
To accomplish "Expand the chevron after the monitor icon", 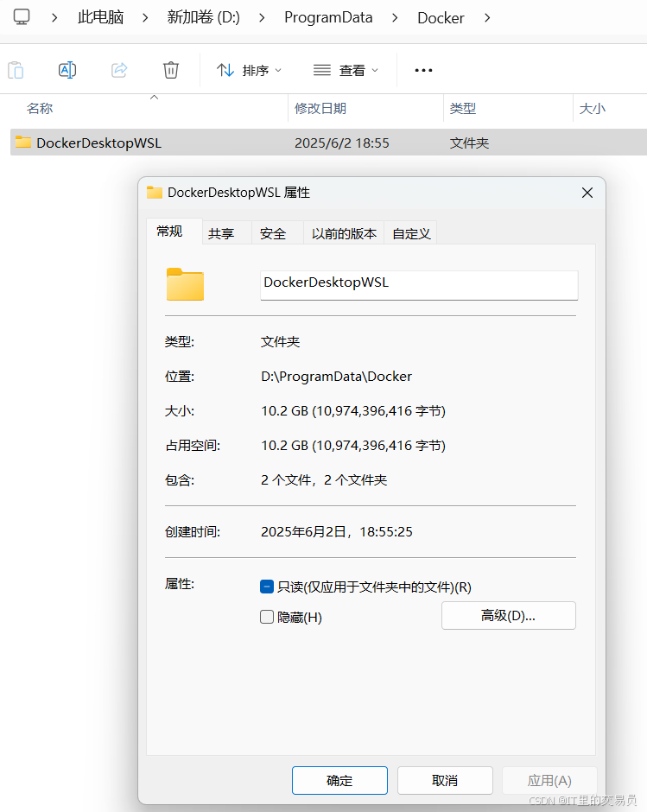I will point(54,17).
